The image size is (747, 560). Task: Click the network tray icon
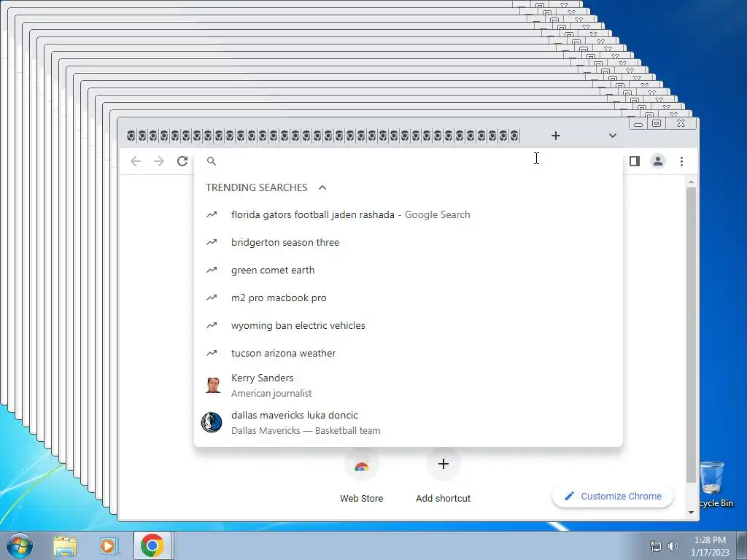click(x=656, y=546)
